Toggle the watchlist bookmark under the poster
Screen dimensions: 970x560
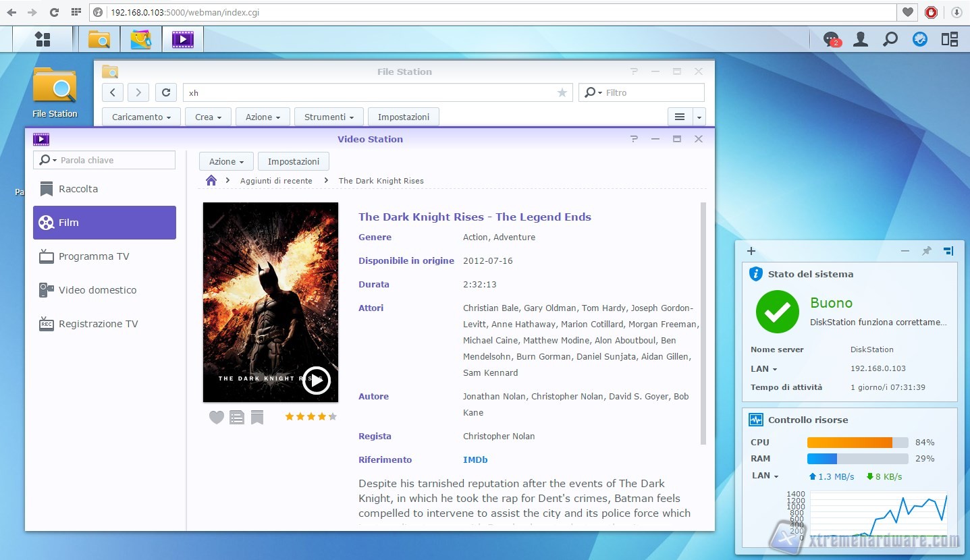257,418
